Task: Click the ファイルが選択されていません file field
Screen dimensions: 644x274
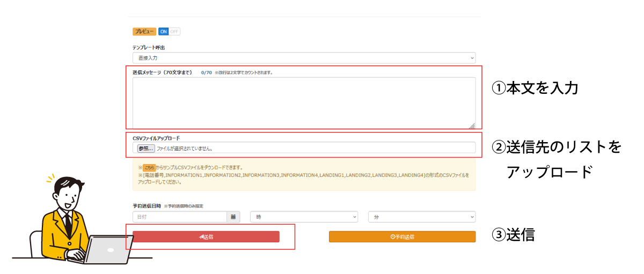Action: tap(314, 147)
